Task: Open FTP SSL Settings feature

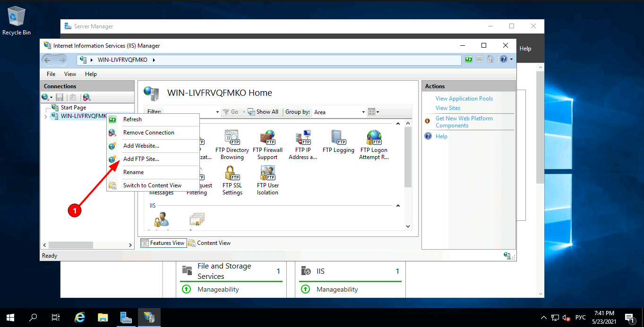Action: (x=232, y=180)
